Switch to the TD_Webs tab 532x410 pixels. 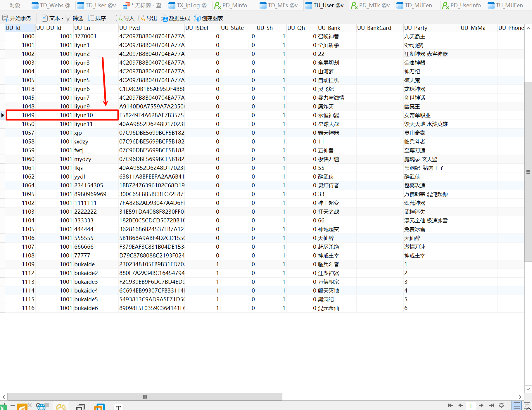53,5
